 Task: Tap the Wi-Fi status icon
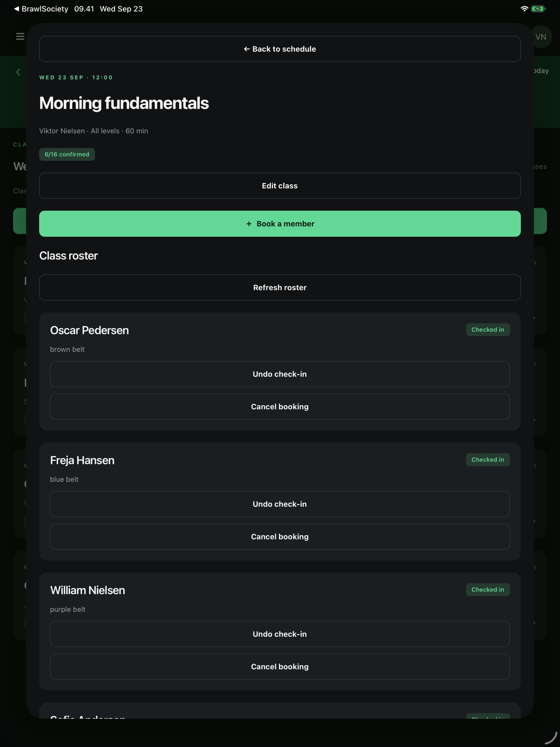[x=524, y=9]
